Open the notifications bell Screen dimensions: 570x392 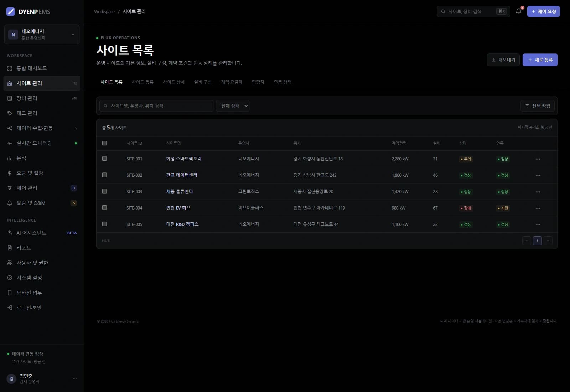tap(519, 11)
